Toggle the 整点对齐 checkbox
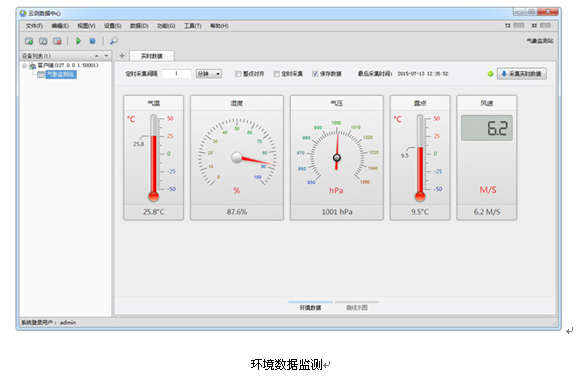The image size is (583, 376). click(238, 74)
